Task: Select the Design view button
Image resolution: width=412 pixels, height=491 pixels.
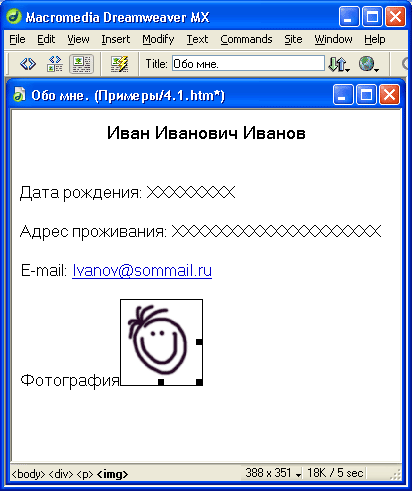Action: click(x=81, y=64)
